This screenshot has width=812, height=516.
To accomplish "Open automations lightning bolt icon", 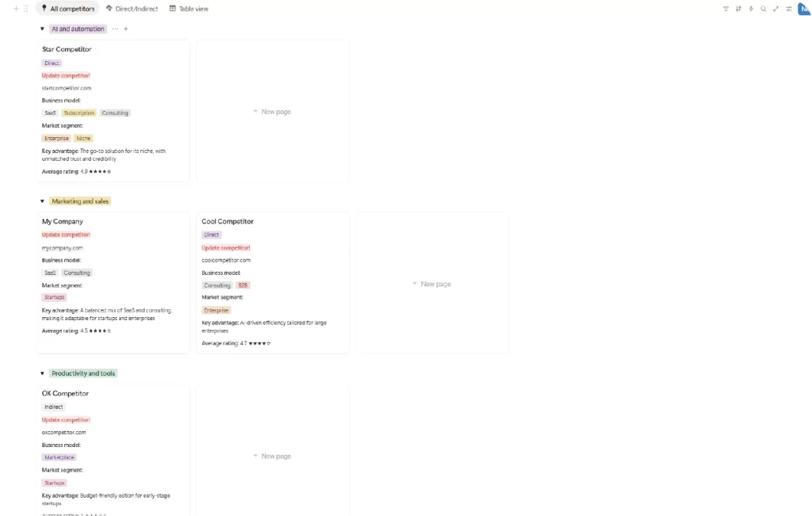I will (x=751, y=9).
